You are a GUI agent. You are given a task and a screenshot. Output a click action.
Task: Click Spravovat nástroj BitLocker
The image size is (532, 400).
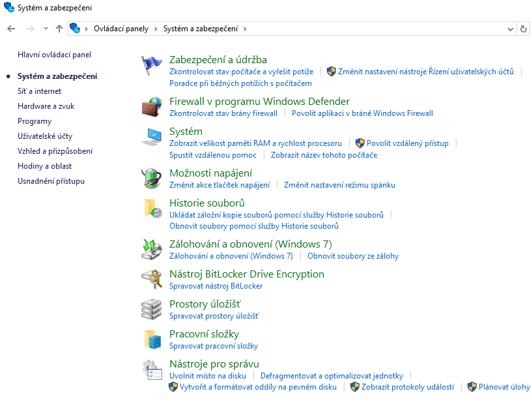216,286
